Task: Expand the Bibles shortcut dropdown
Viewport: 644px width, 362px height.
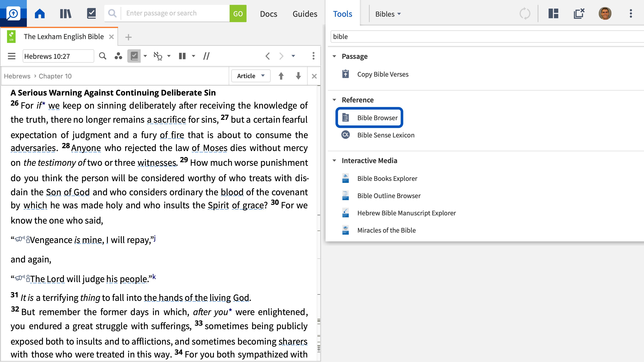Action: (388, 14)
